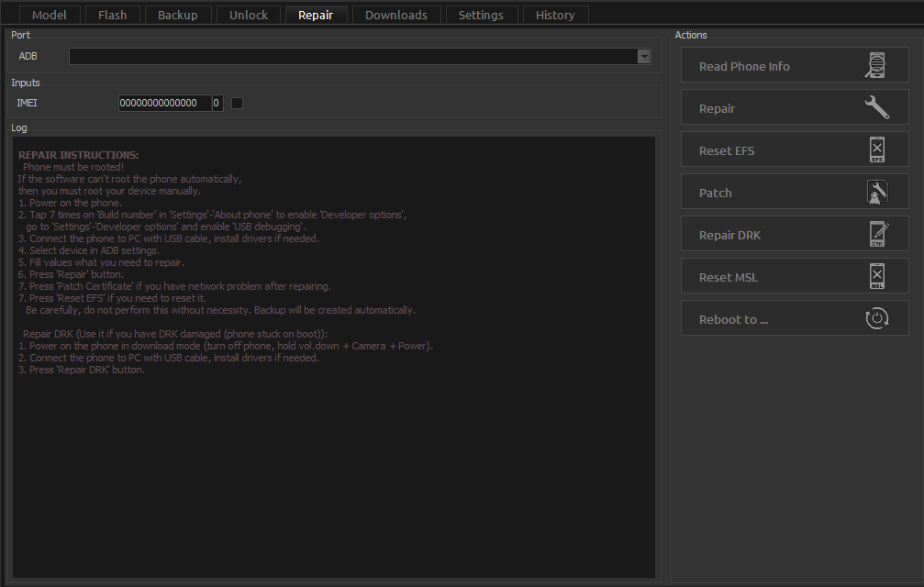Switch to the Settings tab
This screenshot has width=924, height=587.
[x=481, y=15]
